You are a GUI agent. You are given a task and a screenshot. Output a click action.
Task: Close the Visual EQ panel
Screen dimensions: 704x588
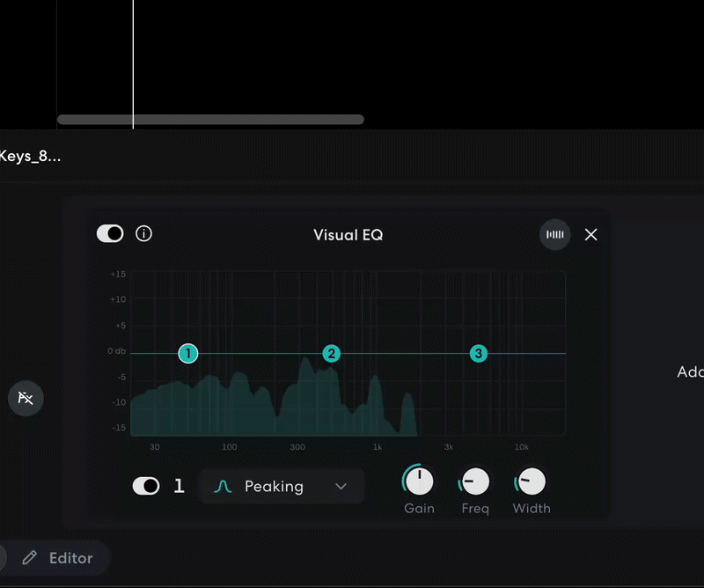(591, 234)
